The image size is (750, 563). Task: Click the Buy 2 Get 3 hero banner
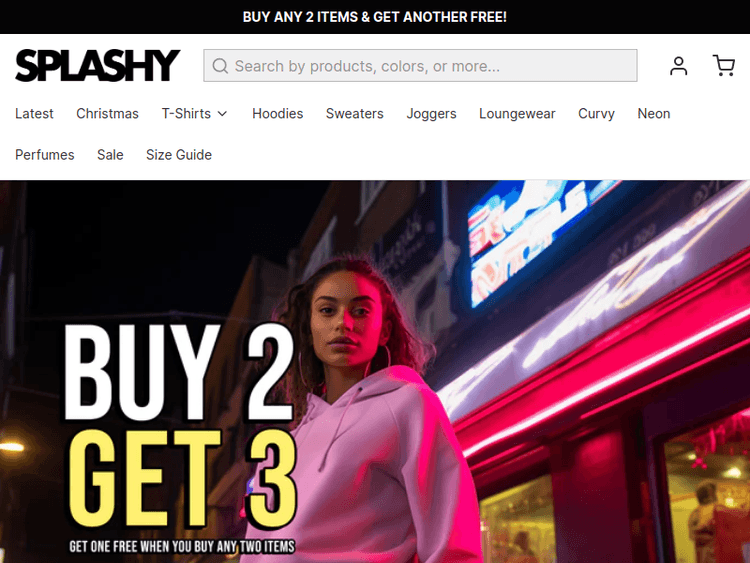tap(375, 372)
